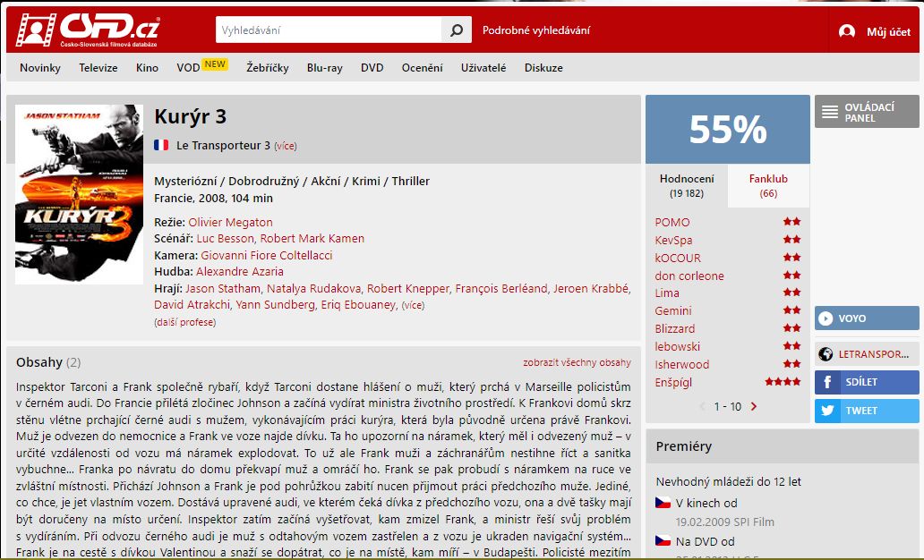Viewport: 924px width, 560px height.
Task: Switch to the Fanklub tab
Action: point(768,185)
